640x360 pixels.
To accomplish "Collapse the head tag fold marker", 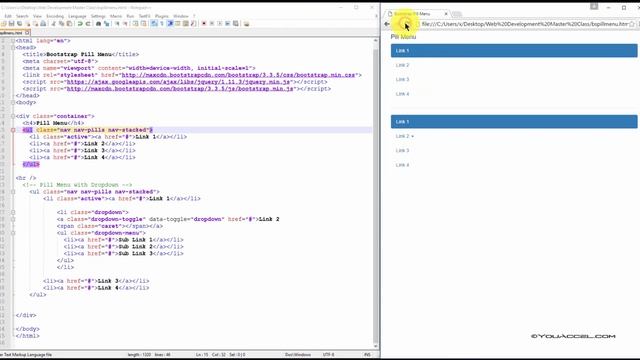I will (13, 48).
